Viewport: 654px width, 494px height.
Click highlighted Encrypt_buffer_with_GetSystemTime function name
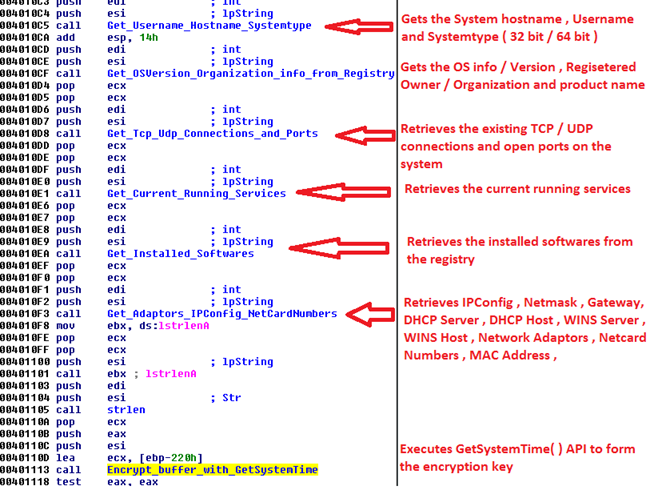[212, 470]
